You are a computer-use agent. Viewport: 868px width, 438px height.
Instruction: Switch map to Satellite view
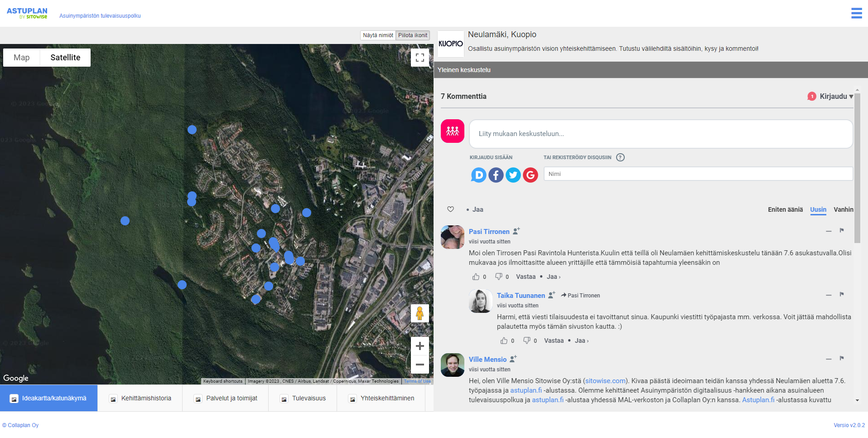click(x=65, y=58)
